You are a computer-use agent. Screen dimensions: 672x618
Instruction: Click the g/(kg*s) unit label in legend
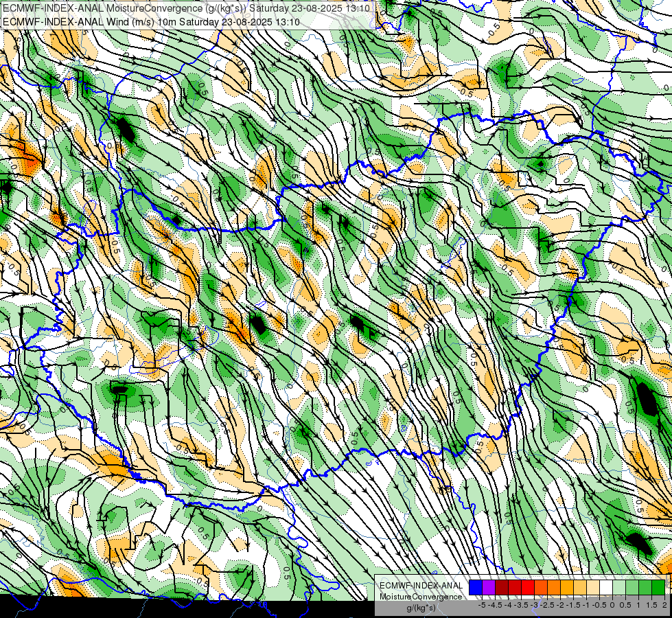[421, 608]
